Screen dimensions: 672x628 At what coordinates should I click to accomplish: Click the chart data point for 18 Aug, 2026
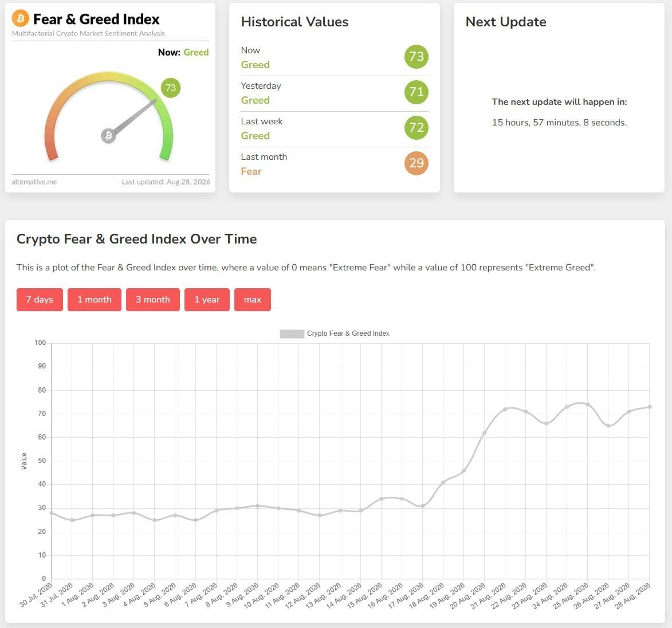tap(443, 482)
